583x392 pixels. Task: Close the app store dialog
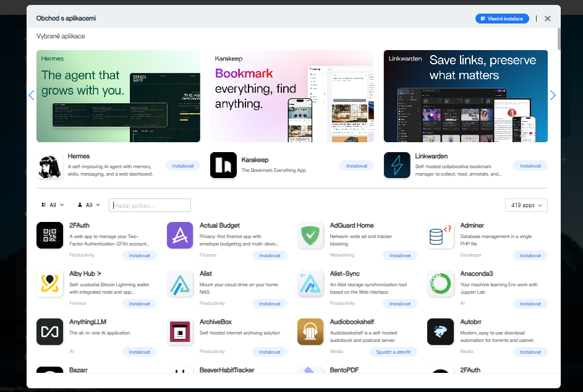[x=548, y=19]
